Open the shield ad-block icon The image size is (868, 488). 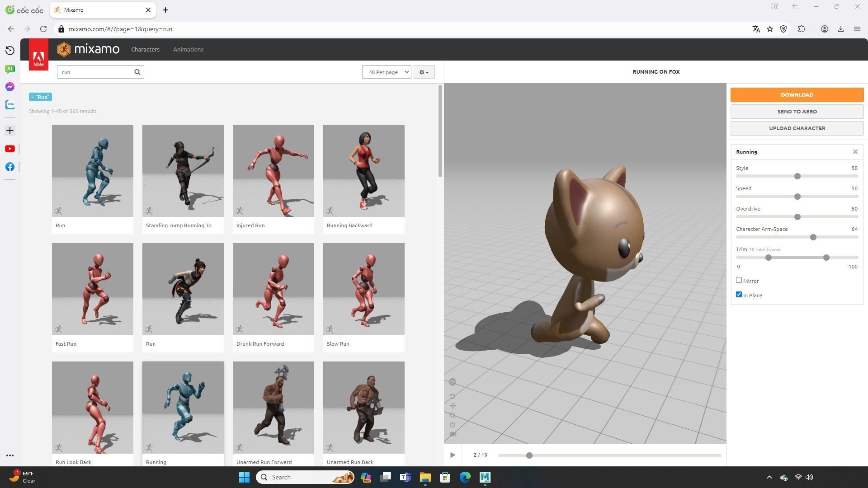(783, 29)
